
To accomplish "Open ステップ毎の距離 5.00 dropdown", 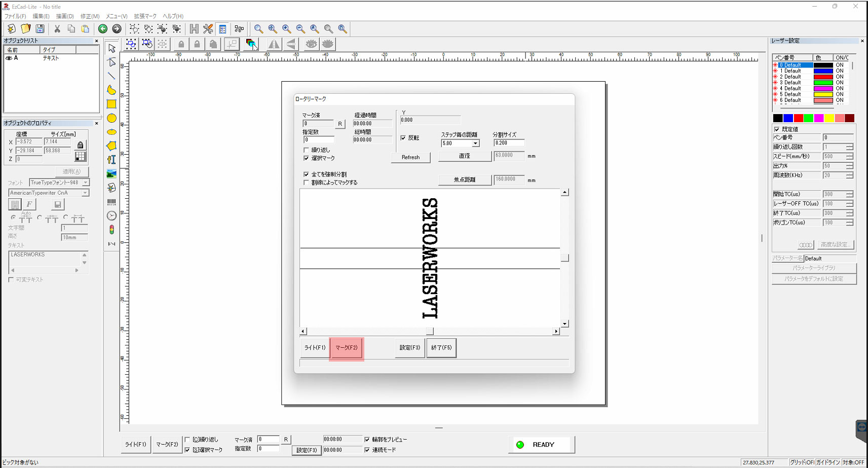I will (475, 143).
